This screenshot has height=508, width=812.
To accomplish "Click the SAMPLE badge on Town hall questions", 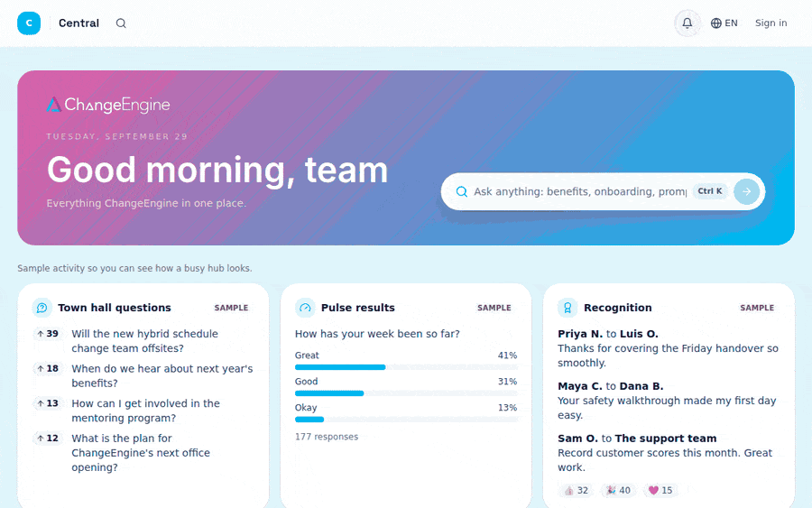I will point(232,308).
